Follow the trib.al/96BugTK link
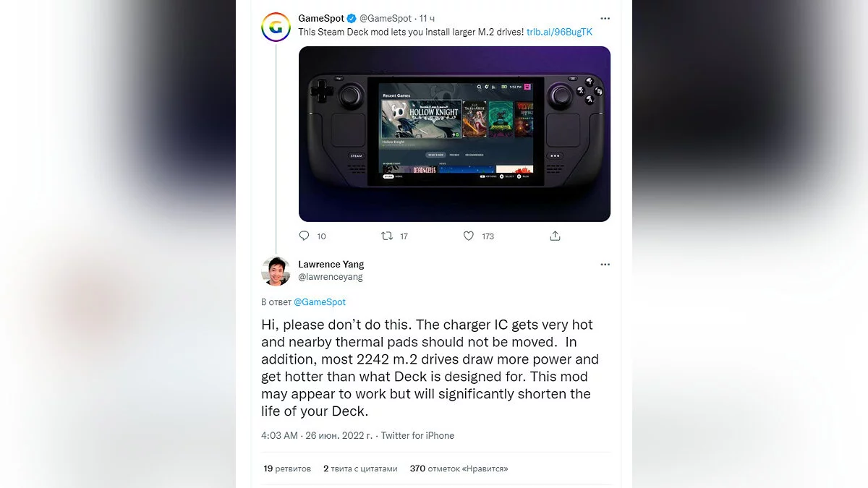 (560, 33)
